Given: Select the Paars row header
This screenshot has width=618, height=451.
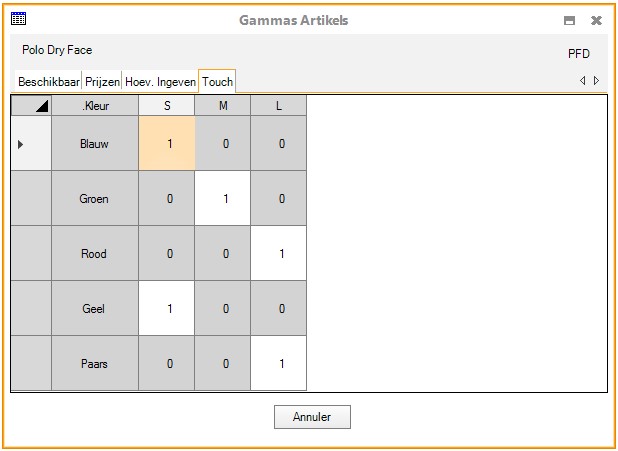Looking at the screenshot, I should (x=31, y=364).
